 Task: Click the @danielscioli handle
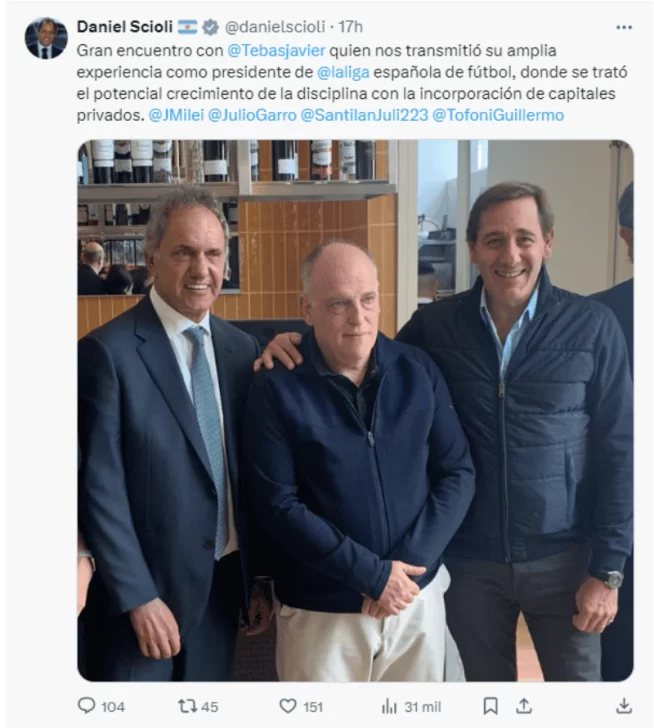pyautogui.click(x=275, y=27)
